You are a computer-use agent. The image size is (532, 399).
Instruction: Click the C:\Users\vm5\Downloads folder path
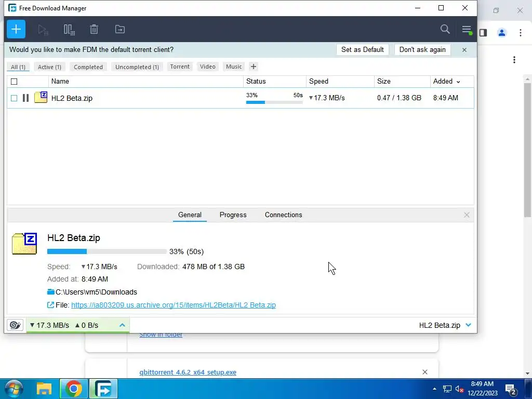pos(96,292)
